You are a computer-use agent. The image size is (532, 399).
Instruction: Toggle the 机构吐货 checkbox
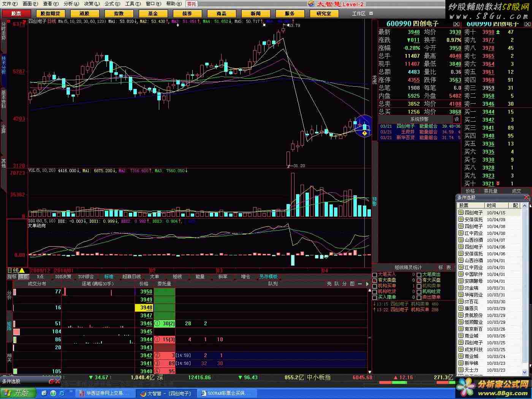[419, 291]
